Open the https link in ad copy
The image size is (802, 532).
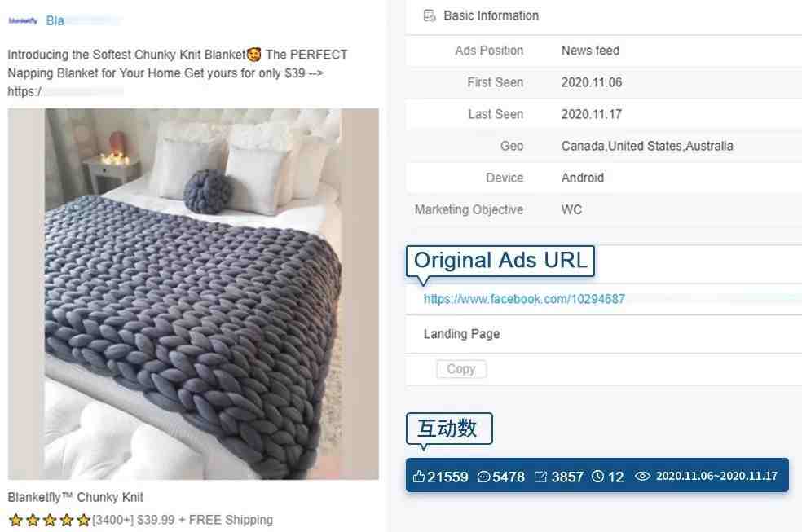coord(24,91)
